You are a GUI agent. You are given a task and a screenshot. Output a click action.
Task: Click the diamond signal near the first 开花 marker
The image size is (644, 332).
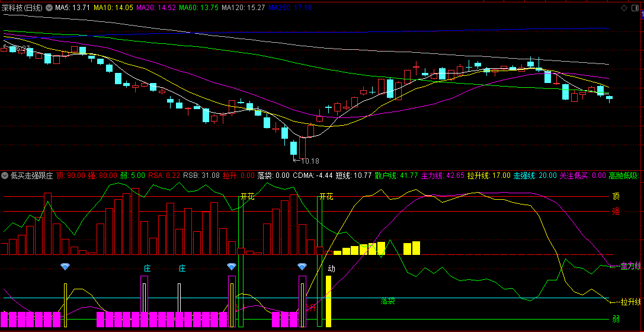[232, 267]
